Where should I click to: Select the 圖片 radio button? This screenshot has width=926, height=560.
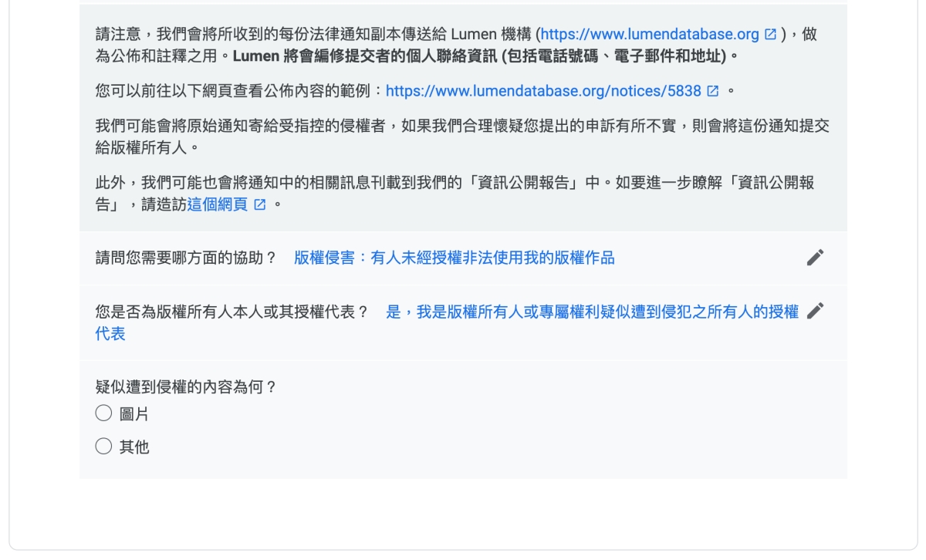[x=103, y=413]
